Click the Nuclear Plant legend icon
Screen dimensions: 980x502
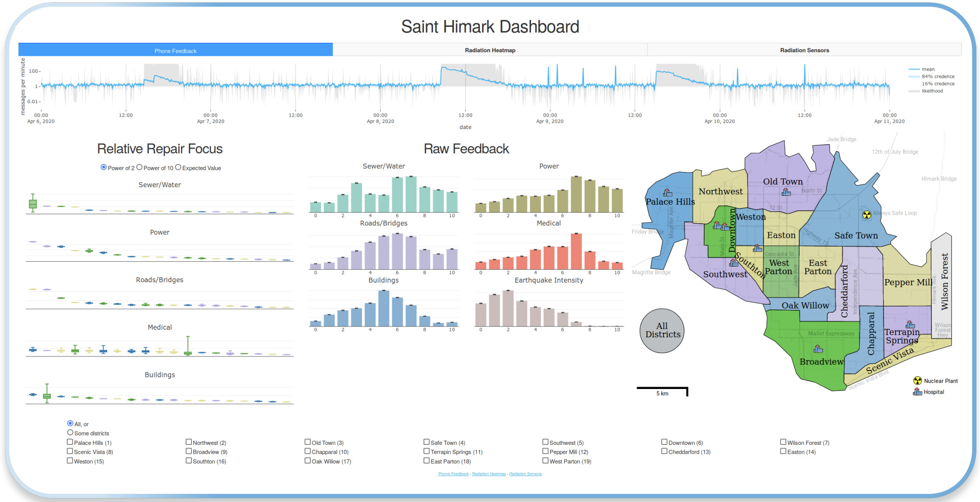(918, 381)
